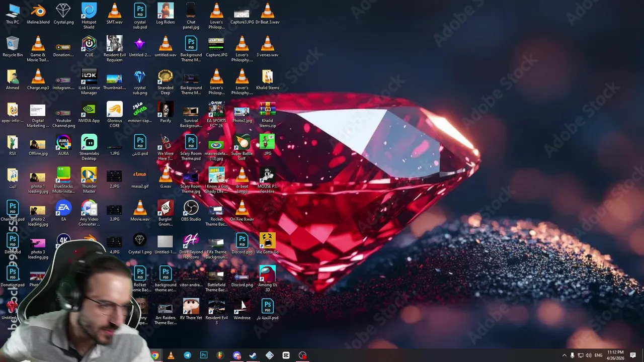Launch Hotspot Shield shortcut
This screenshot has height=362, width=644.
[89, 16]
